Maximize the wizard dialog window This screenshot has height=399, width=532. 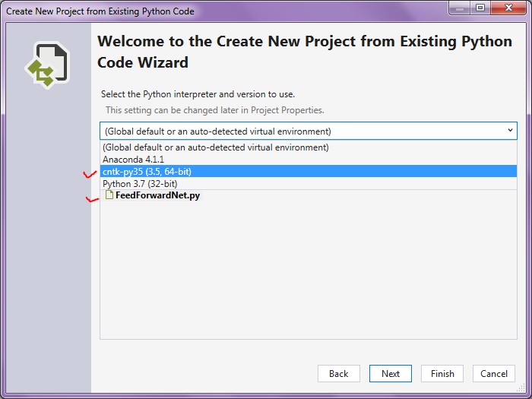coord(480,8)
